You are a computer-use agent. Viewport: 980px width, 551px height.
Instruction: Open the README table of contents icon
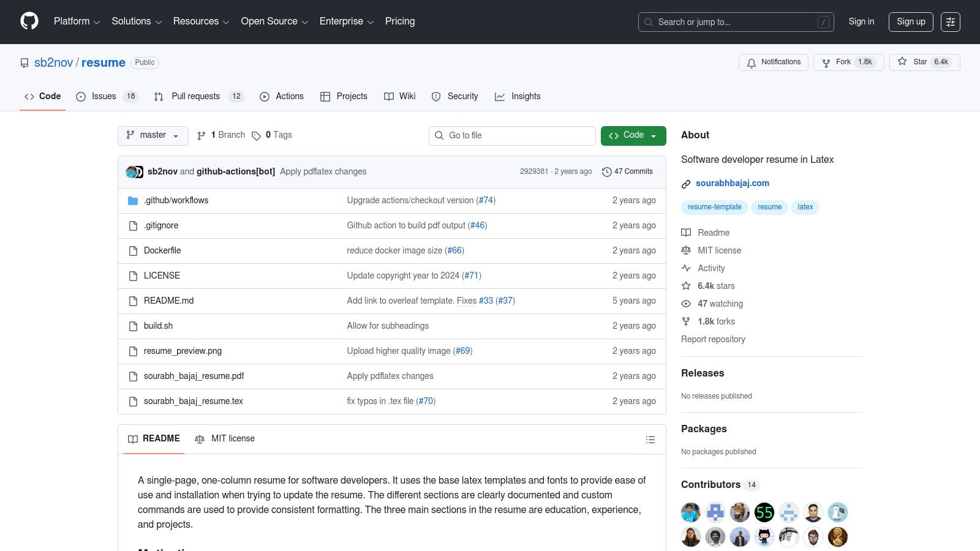click(650, 439)
